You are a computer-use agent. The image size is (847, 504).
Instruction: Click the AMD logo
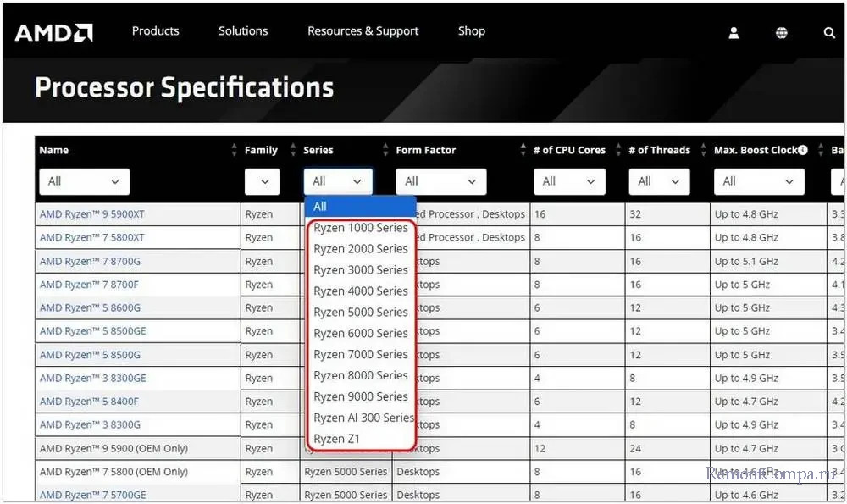53,33
